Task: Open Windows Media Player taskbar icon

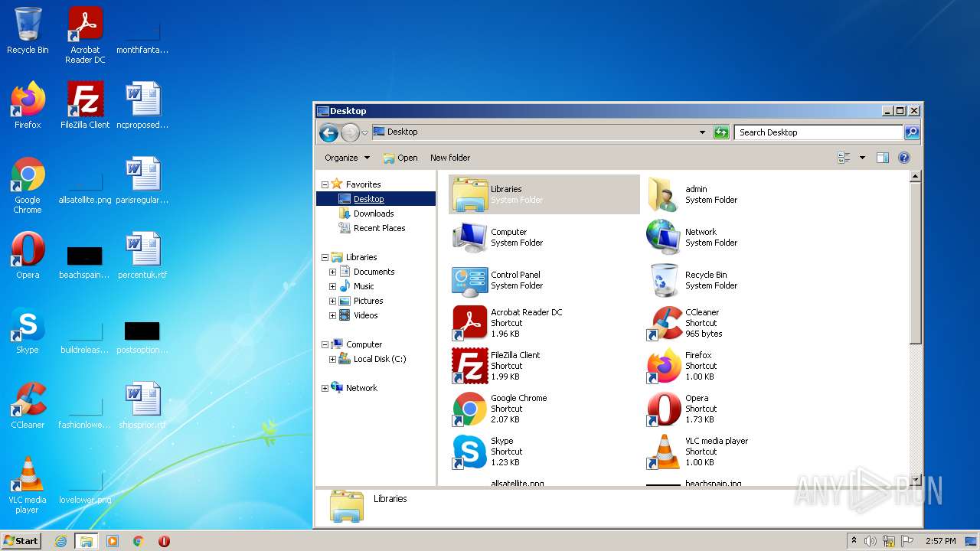Action: (113, 541)
